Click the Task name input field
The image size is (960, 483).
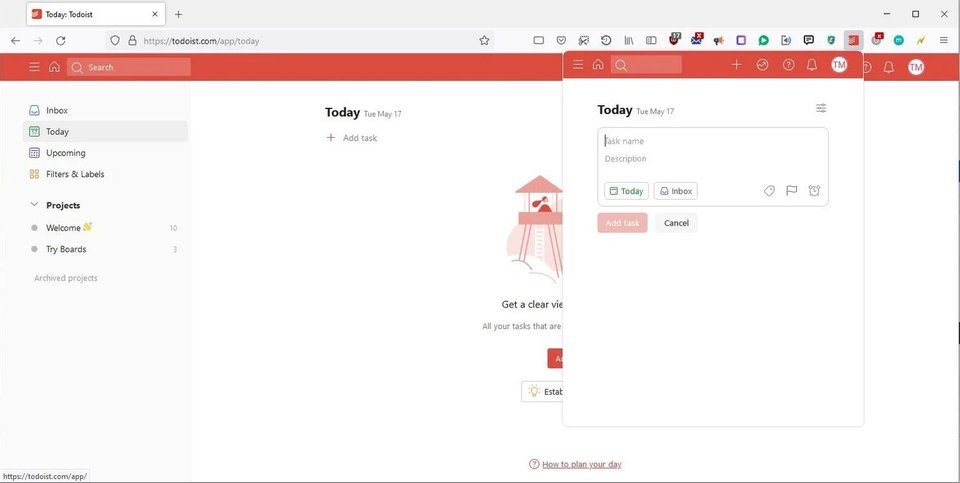713,141
